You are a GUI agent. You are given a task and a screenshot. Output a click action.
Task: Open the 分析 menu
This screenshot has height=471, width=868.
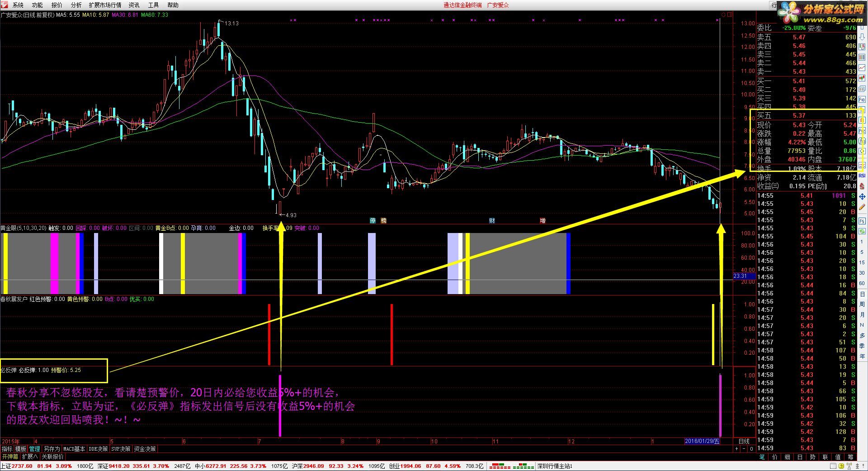(x=76, y=5)
